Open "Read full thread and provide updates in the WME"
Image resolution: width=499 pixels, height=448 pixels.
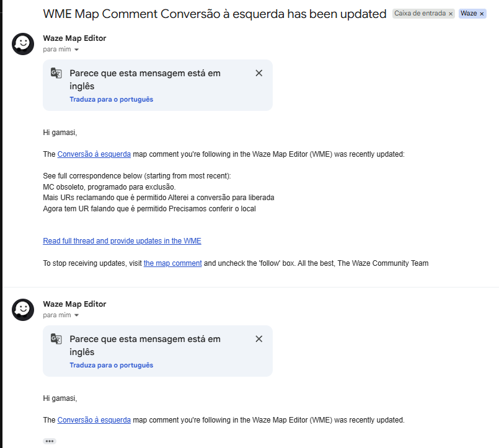pyautogui.click(x=122, y=241)
